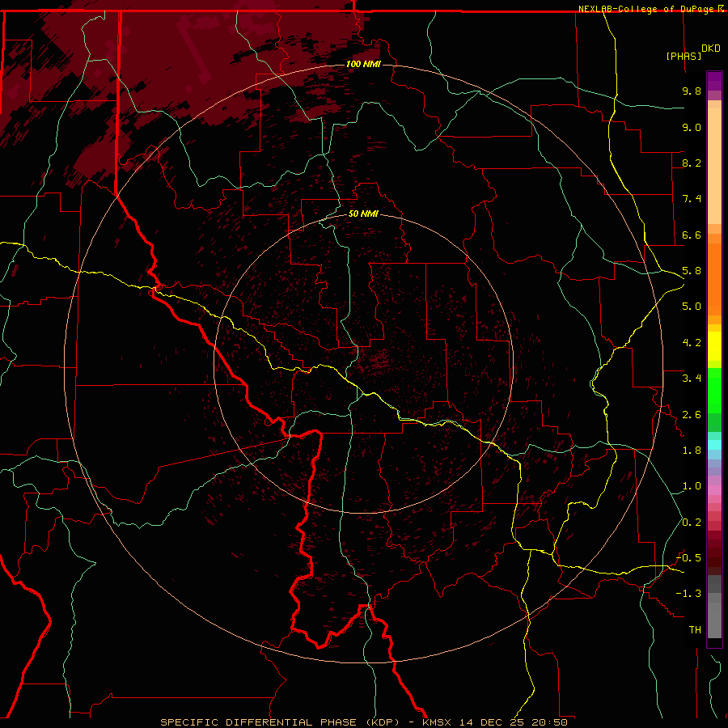Click the 4.2 colorbar scale value
728x728 pixels.
click(692, 343)
